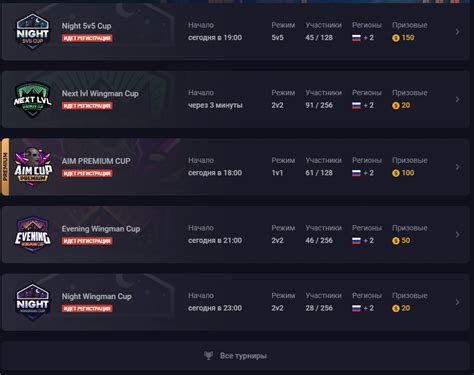The image size is (474, 375).
Task: Open all tournaments via Все турниры
Action: coord(236,356)
